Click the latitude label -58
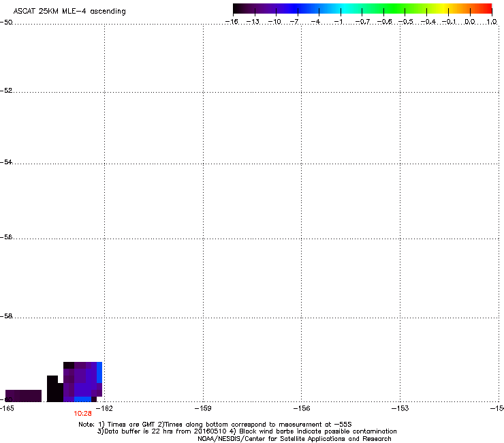 tap(6, 316)
